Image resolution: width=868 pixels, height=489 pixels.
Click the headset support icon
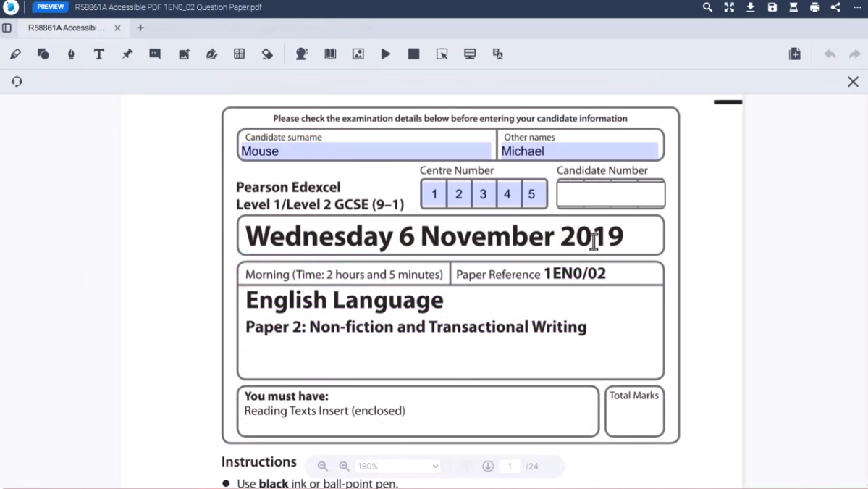tap(17, 81)
